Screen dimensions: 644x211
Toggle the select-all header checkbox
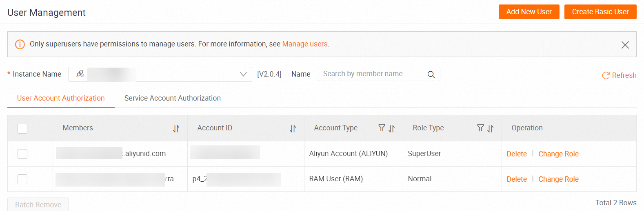pos(22,129)
